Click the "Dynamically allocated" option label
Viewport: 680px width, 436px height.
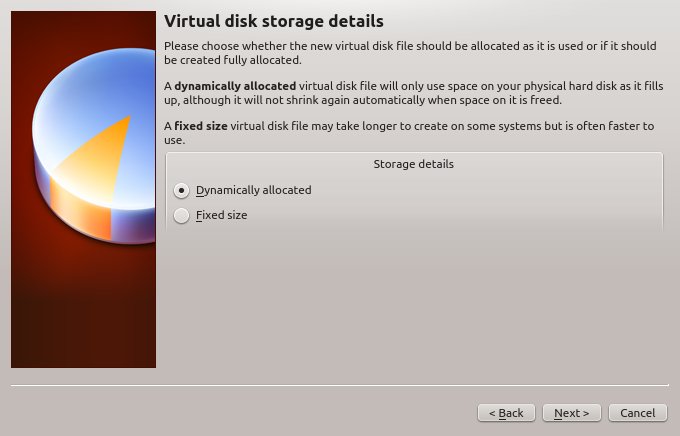254,190
